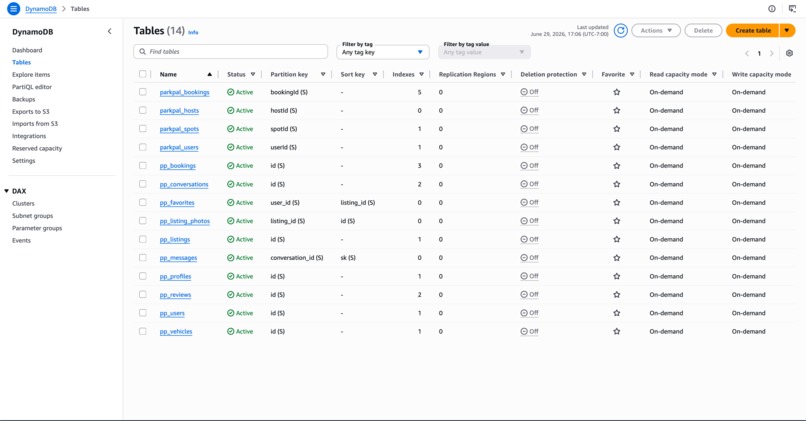The image size is (806, 421).
Task: Select the parkpal_spots row checkbox
Action: 142,129
